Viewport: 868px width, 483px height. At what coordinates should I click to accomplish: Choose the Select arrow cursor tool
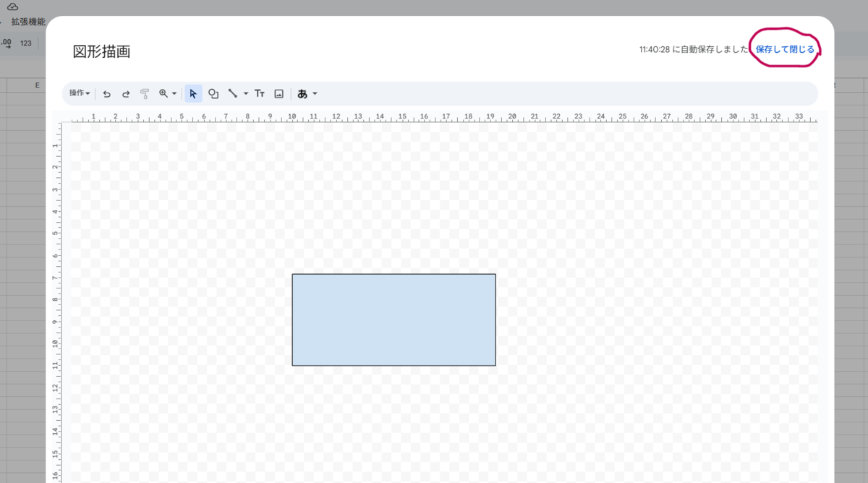coord(193,93)
